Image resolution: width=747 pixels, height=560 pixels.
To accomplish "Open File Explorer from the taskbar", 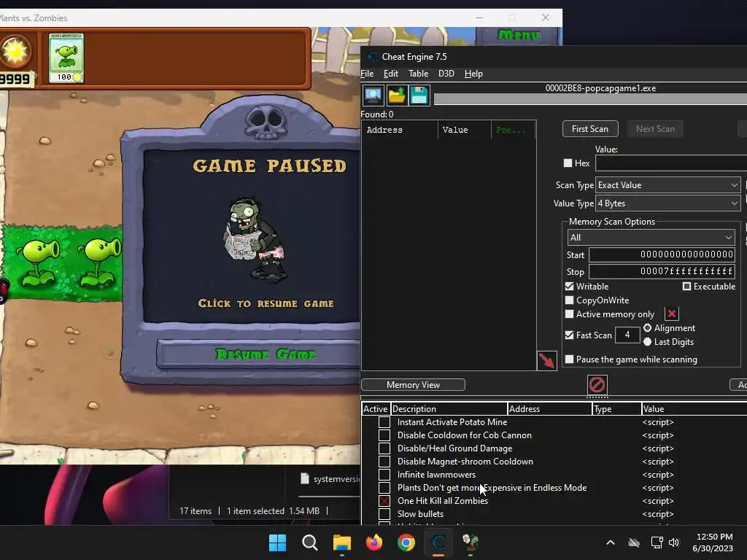I will point(341,542).
